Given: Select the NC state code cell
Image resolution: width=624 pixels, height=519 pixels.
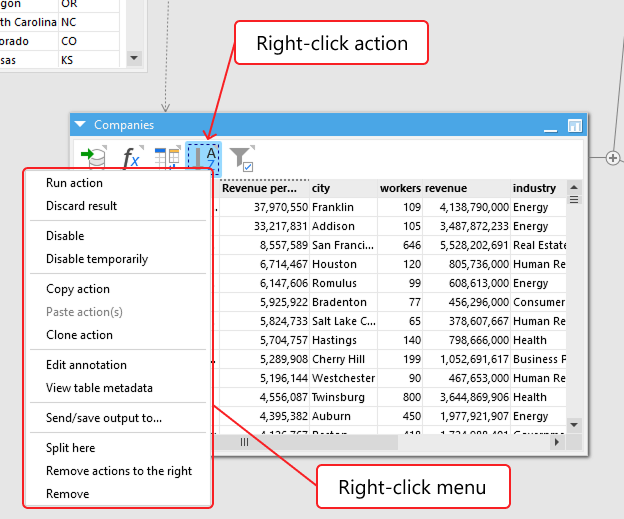Looking at the screenshot, I should [89, 22].
